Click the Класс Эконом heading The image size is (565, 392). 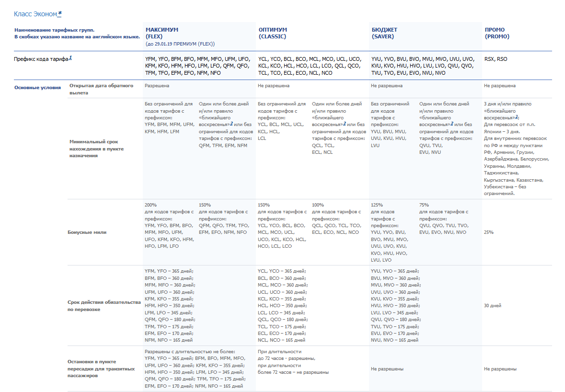tap(35, 14)
